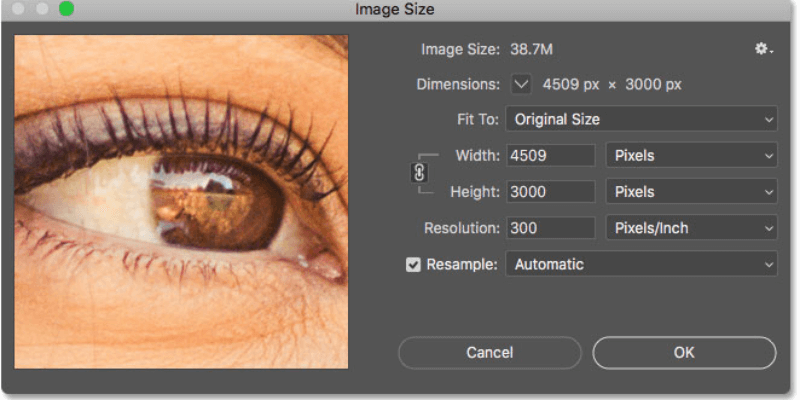Open the Resolution Pixels/Inch dropdown

(691, 228)
